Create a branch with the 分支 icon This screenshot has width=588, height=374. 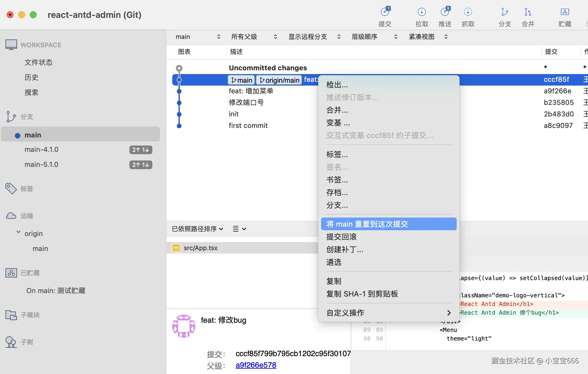pyautogui.click(x=505, y=16)
